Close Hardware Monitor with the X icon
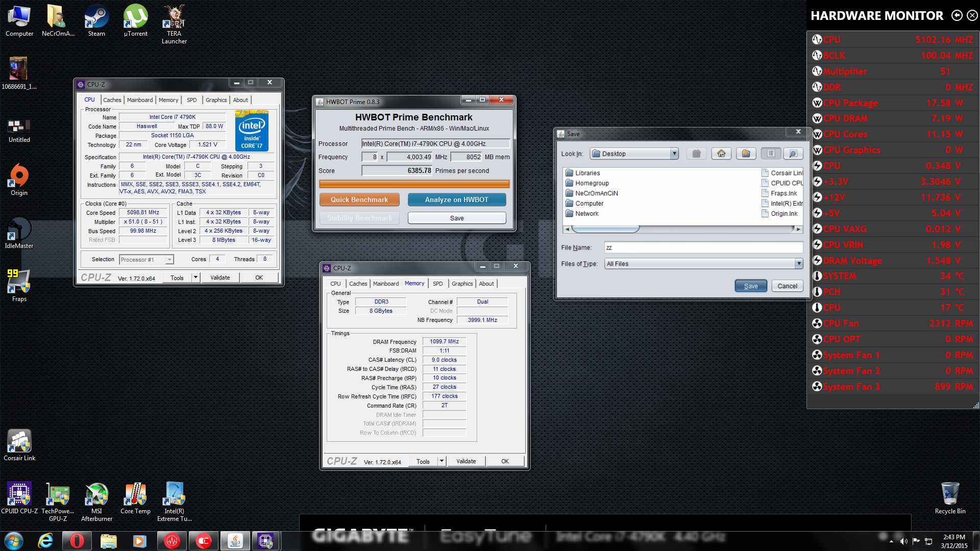 972,15
